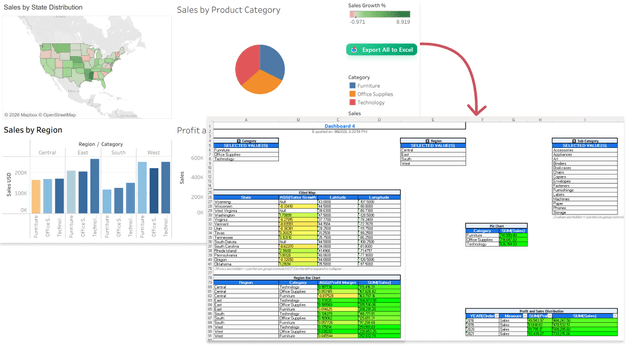Select the Technology legend color swatch
Viewport: 640px width, 363px height.
(353, 102)
